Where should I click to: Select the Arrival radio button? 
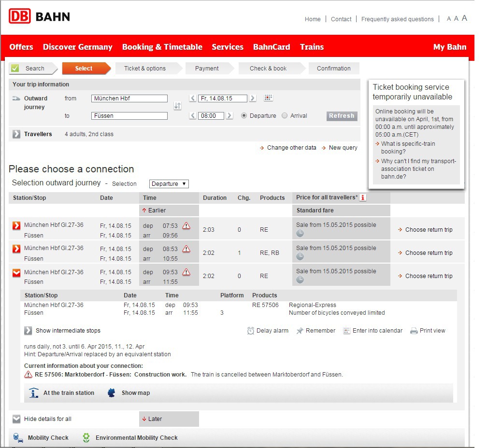pos(285,116)
